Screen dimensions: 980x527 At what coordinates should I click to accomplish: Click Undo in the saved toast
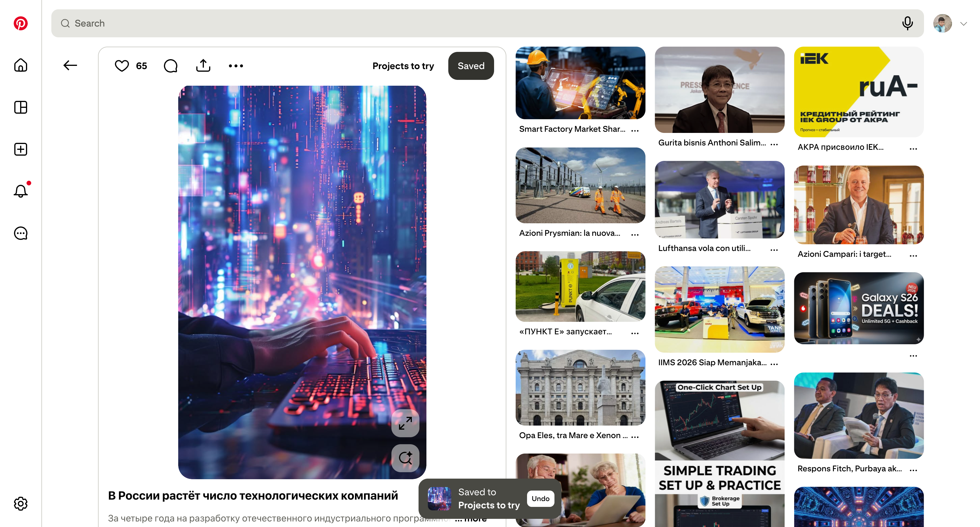(x=540, y=498)
